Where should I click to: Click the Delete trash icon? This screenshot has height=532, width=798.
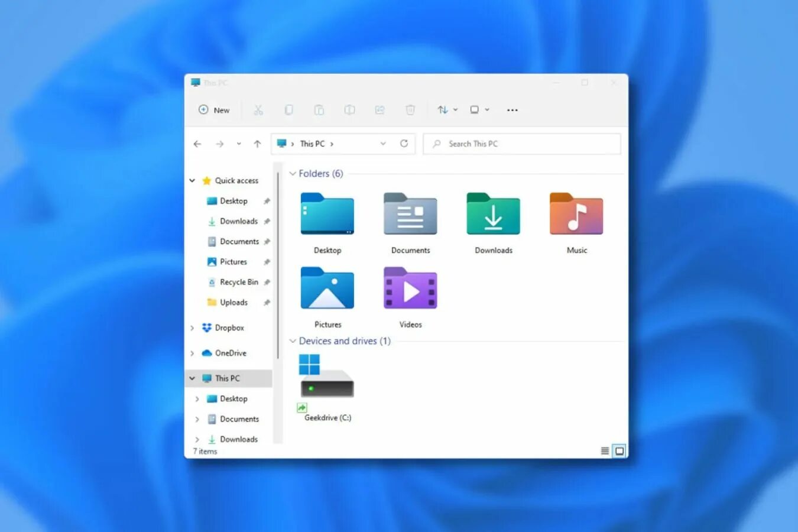(x=410, y=110)
